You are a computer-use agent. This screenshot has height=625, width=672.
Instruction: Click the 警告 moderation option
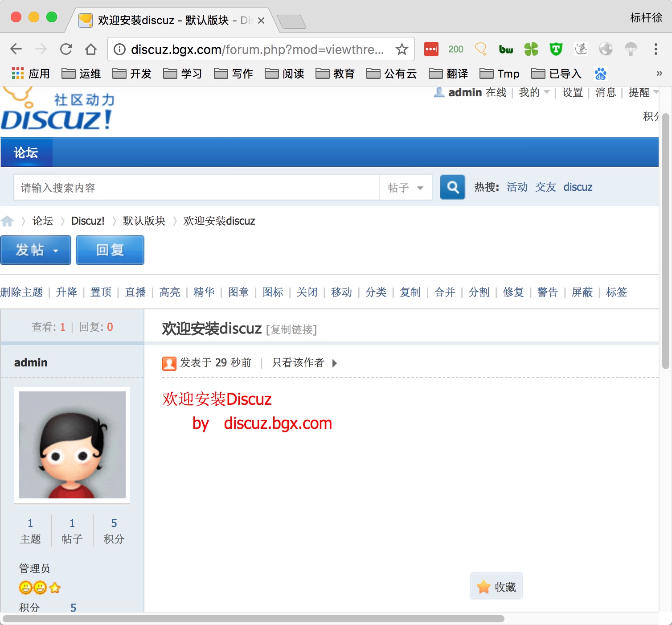[x=548, y=292]
